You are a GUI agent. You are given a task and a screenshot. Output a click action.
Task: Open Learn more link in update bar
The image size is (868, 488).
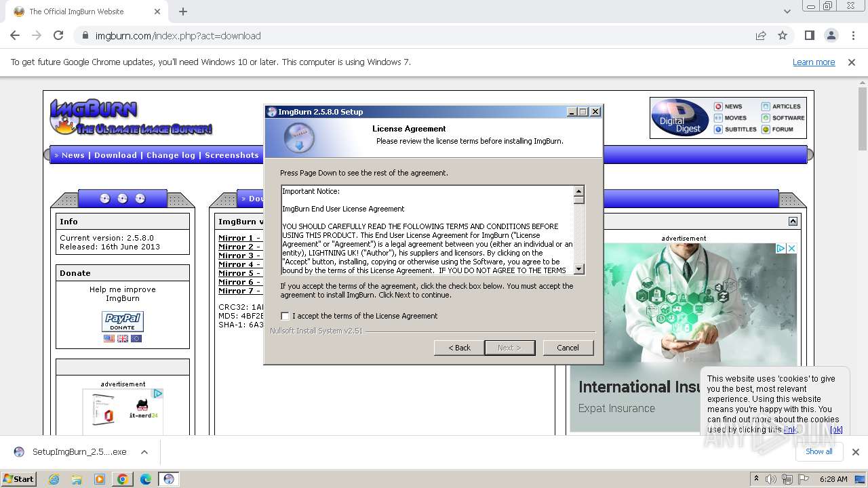click(x=814, y=62)
